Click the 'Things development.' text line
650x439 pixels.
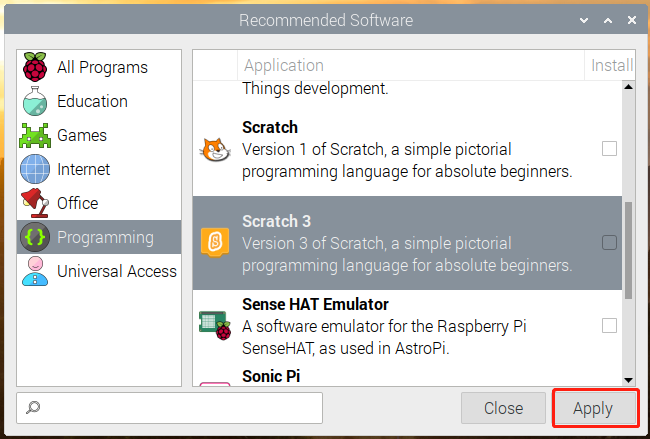[315, 88]
